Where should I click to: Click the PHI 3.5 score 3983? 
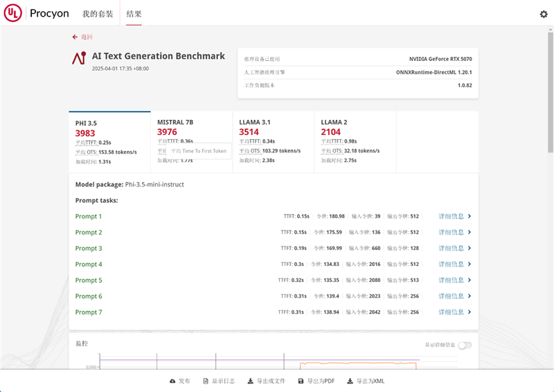(x=85, y=133)
